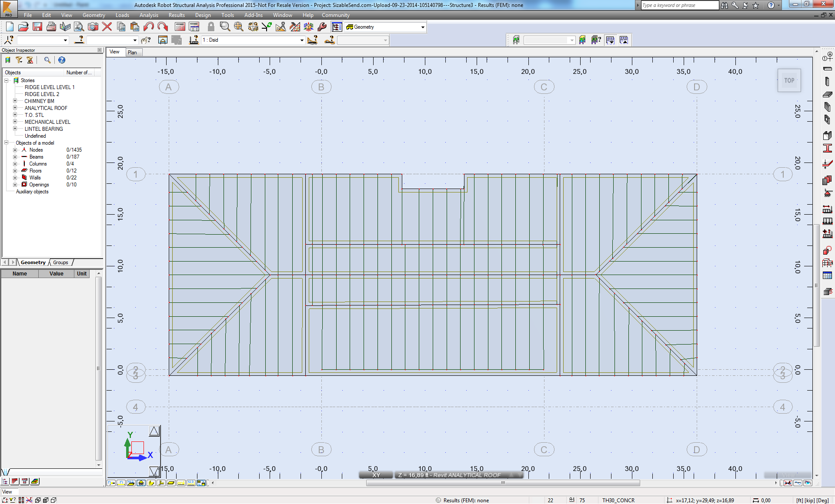
Task: Click the red X Delete icon
Action: coord(107,27)
